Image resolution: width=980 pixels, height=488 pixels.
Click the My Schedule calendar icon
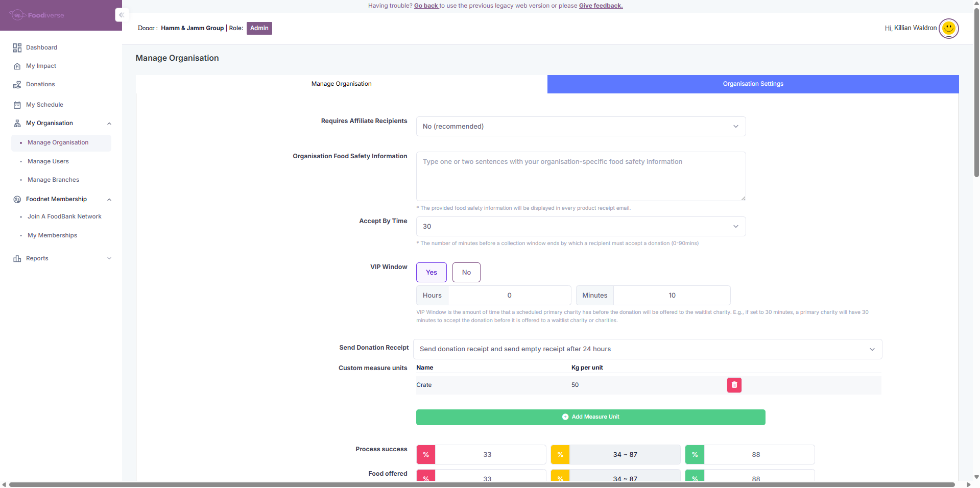tap(17, 105)
